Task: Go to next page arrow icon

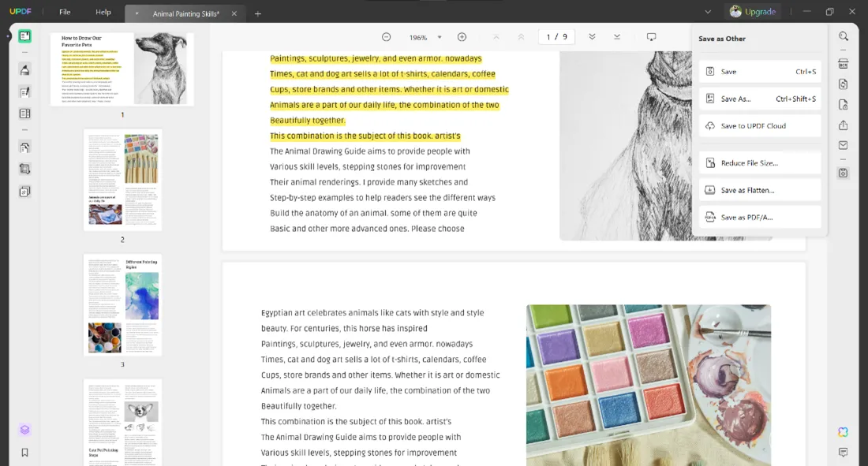Action: pyautogui.click(x=592, y=37)
